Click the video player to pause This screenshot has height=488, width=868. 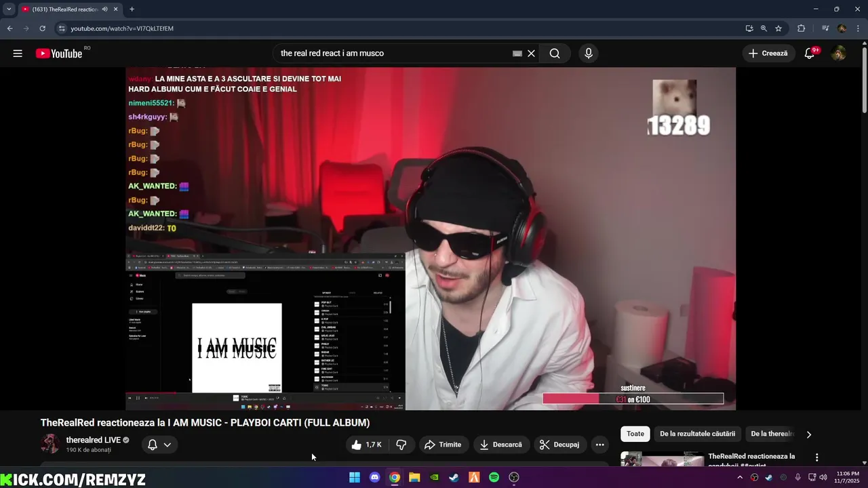[431, 239]
